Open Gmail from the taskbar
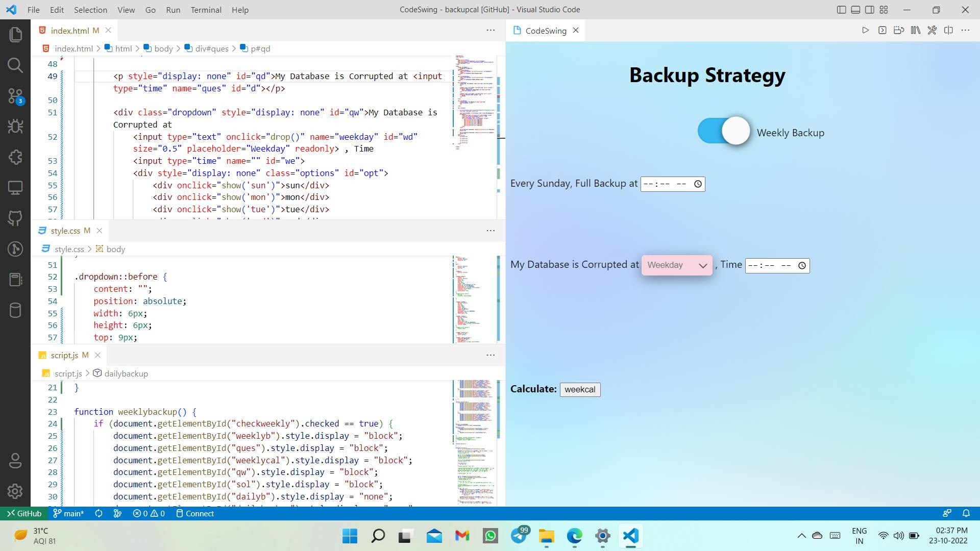 tap(462, 536)
